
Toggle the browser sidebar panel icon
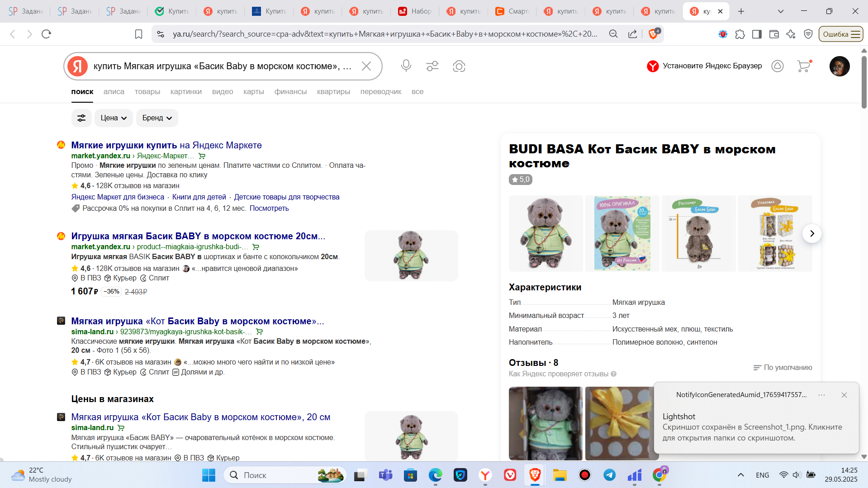[757, 34]
